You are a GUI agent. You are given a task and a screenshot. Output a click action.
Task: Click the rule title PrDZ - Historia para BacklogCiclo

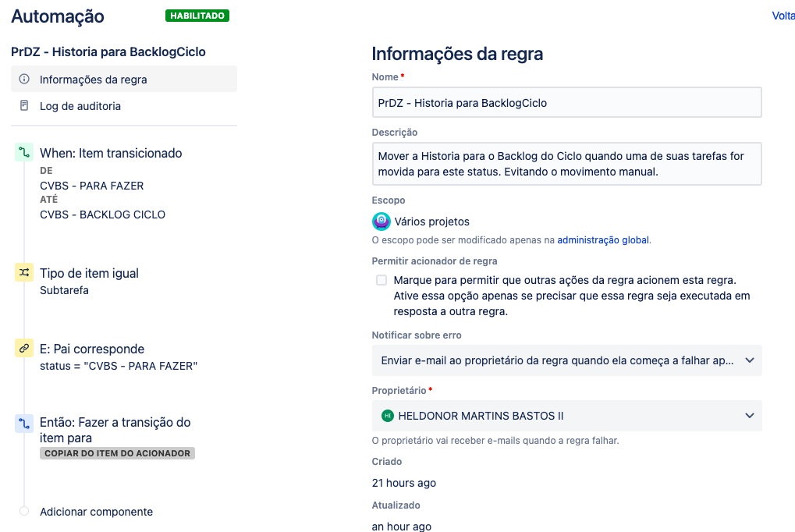point(108,51)
